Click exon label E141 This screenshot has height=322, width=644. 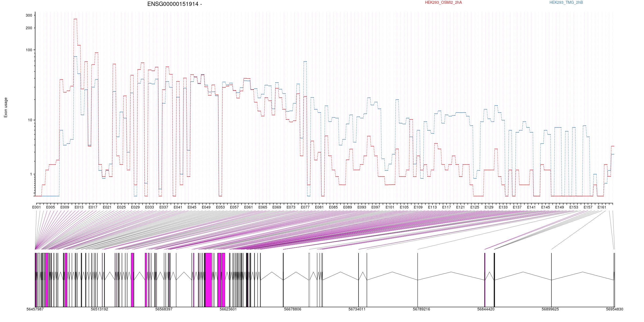tap(531, 207)
